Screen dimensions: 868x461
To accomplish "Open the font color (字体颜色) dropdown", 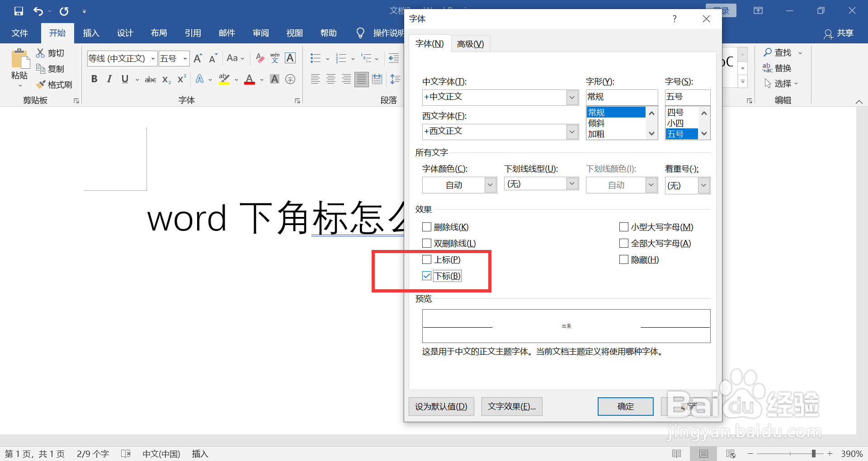I will (x=491, y=185).
